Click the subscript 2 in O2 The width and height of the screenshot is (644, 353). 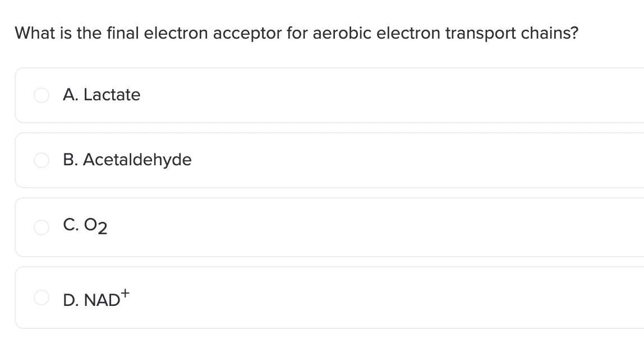(x=102, y=229)
